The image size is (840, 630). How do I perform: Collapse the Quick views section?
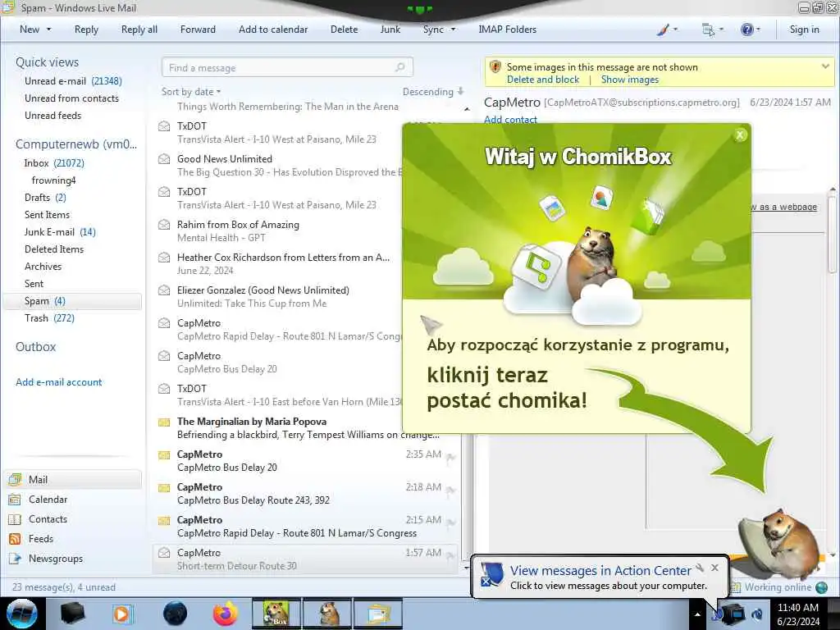tap(47, 62)
